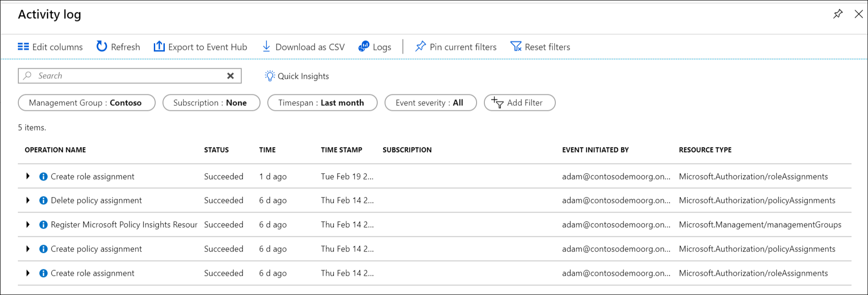This screenshot has height=295, width=868.
Task: Expand the Create policy assignment row
Action: pos(28,249)
